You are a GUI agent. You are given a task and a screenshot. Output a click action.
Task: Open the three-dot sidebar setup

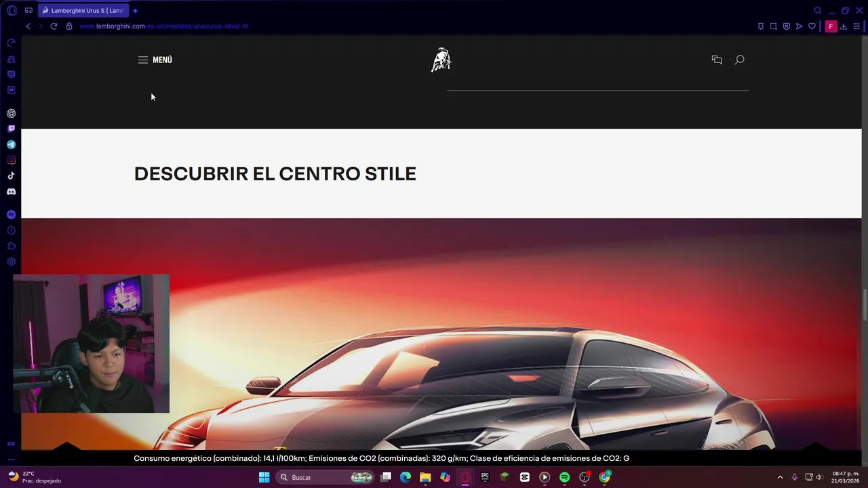coord(12,459)
